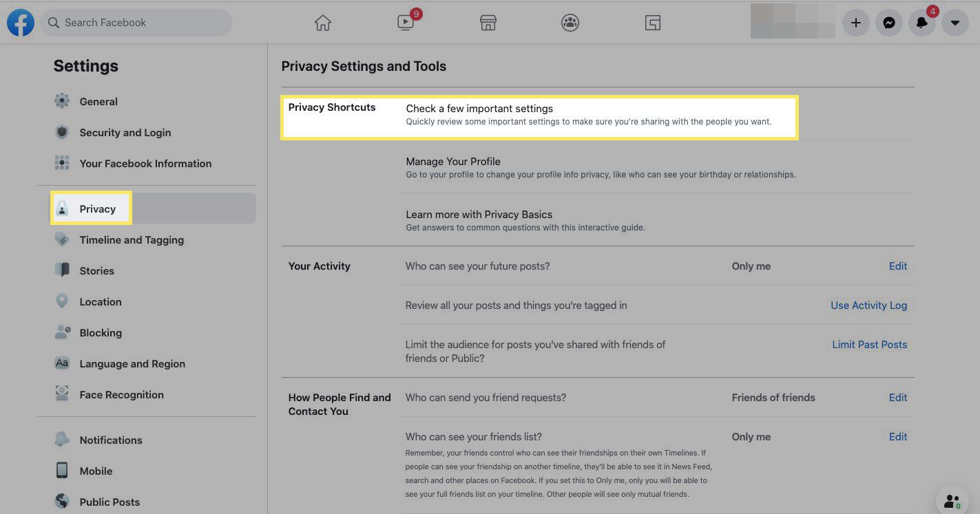The image size is (980, 514).
Task: Open the Gaming icon in top bar
Action: (x=653, y=23)
